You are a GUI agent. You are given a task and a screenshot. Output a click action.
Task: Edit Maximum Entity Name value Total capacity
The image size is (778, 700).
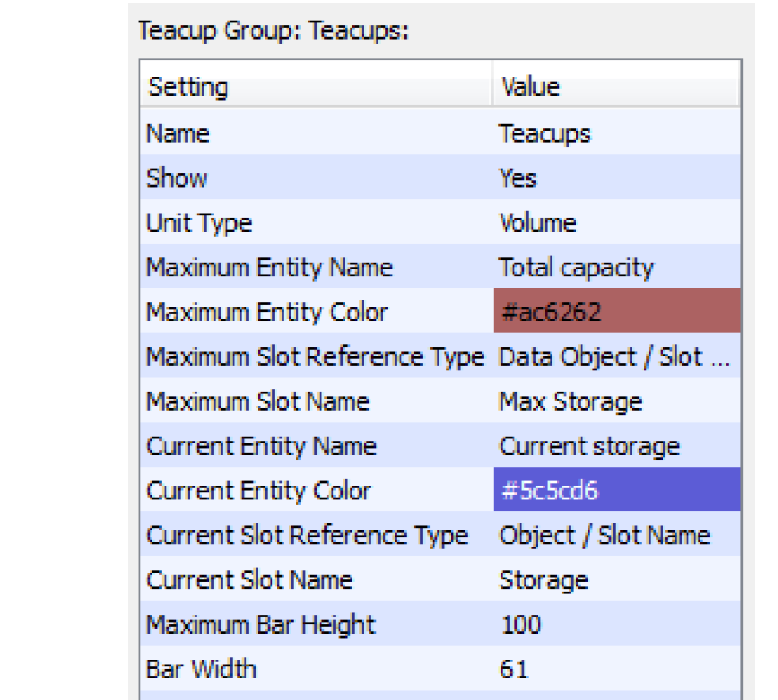point(616,268)
